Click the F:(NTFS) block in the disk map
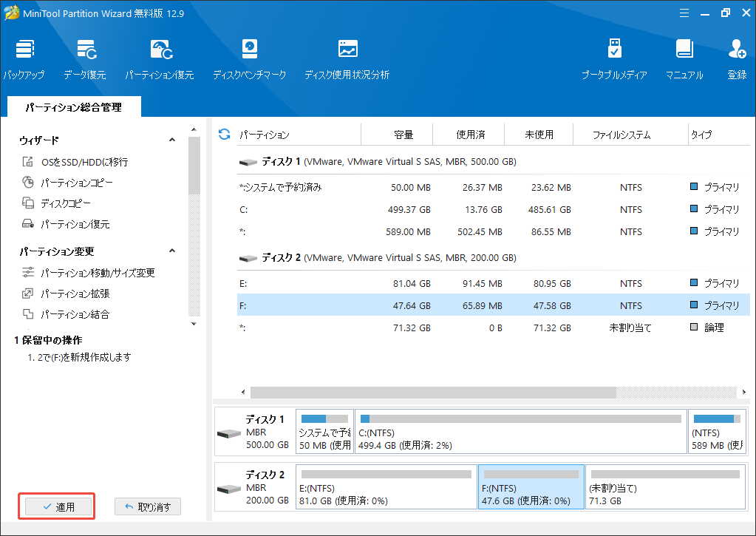This screenshot has width=756, height=536. pos(531,486)
